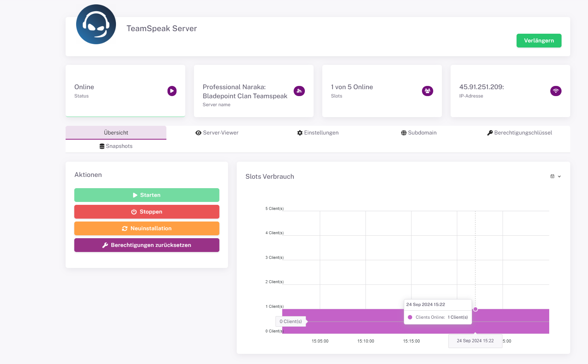This screenshot has height=364, width=588.
Task: Click the play icon on Status card
Action: tap(172, 91)
